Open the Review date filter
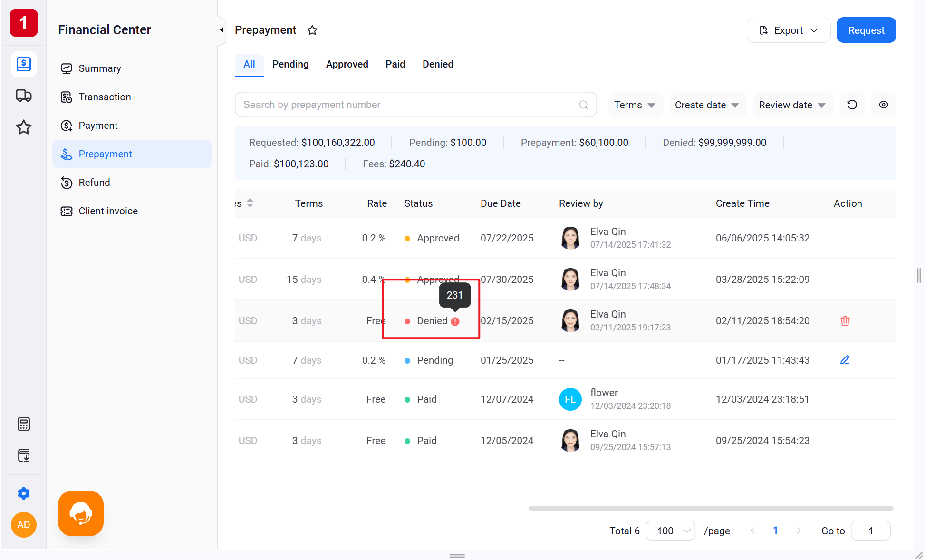The image size is (925, 560). tap(792, 105)
